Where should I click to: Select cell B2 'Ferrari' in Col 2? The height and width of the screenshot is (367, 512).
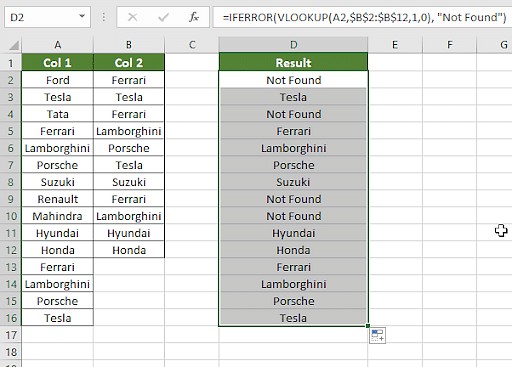129,80
